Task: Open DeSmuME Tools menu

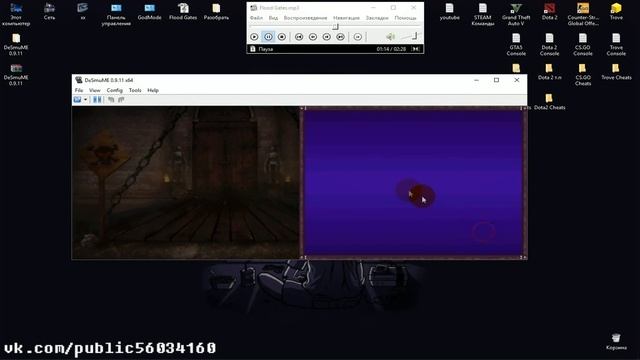Action: pyautogui.click(x=135, y=90)
